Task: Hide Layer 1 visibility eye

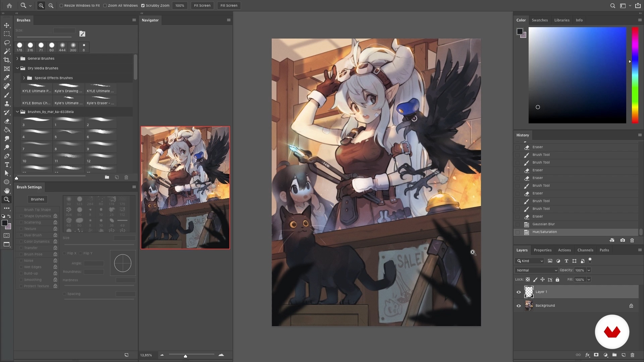Action: click(519, 292)
